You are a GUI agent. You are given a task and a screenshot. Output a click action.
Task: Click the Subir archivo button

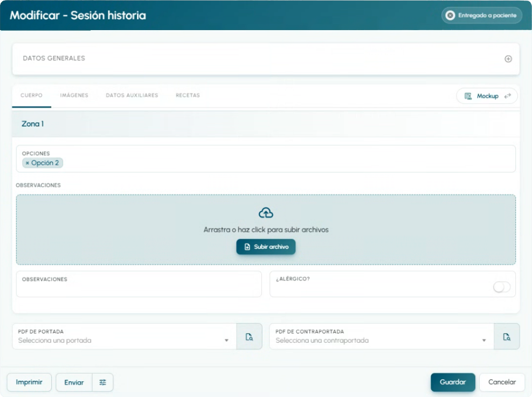click(266, 247)
